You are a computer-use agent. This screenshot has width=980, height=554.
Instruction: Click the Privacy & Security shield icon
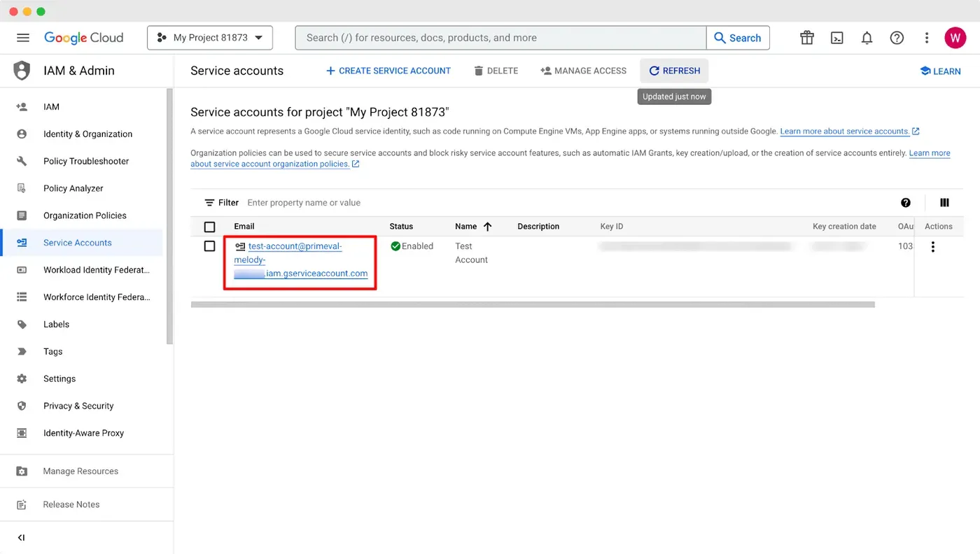22,406
